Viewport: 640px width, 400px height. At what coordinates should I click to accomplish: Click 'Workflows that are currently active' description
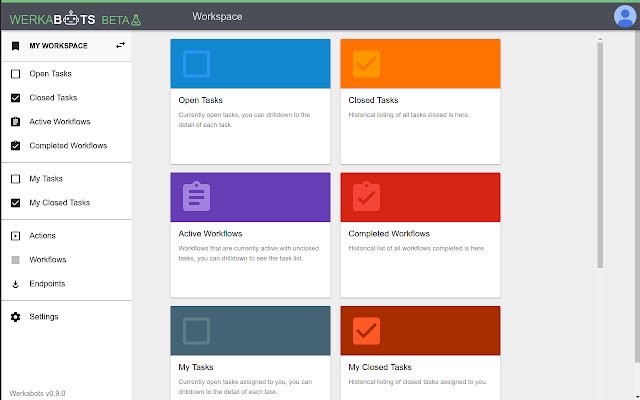(249, 253)
